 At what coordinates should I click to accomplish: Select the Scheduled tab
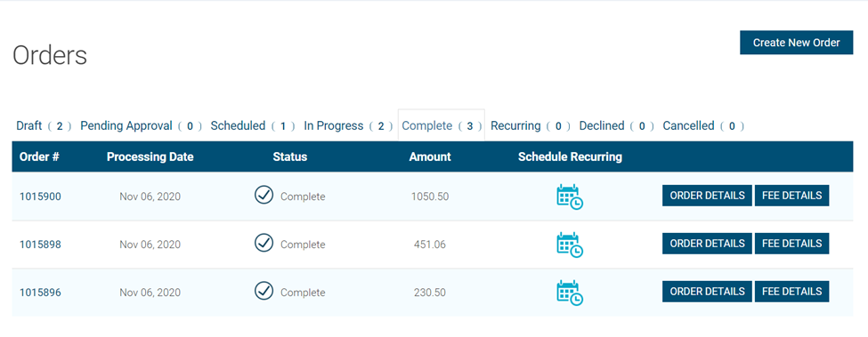(253, 126)
